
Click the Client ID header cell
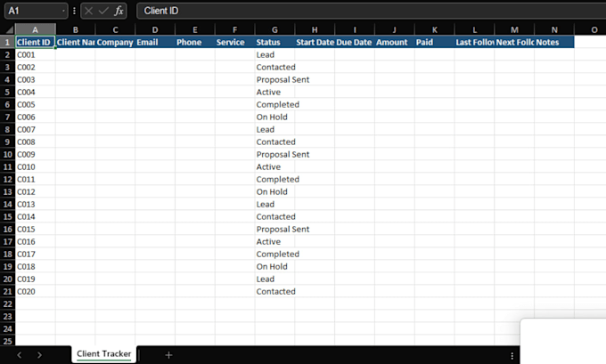[35, 42]
